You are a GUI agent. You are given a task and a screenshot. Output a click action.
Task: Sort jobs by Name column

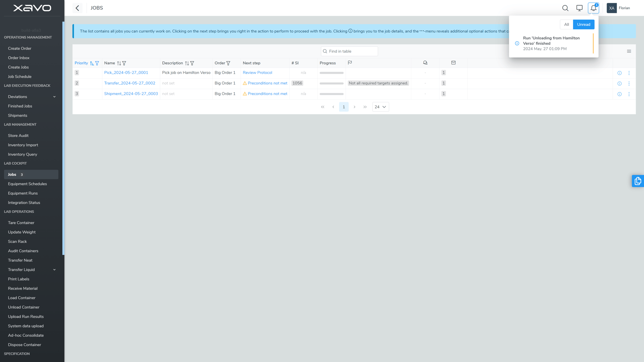point(119,63)
